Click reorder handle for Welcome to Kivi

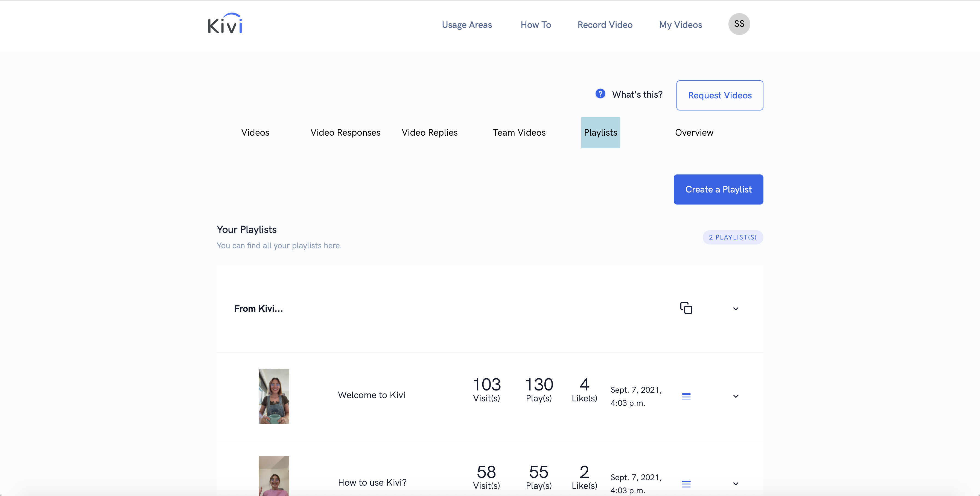[686, 396]
